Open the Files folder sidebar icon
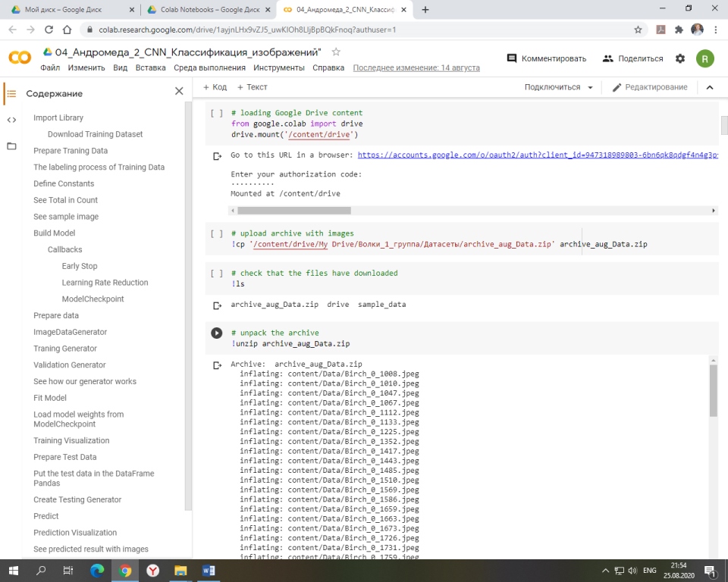The height and width of the screenshot is (582, 728). point(11,145)
